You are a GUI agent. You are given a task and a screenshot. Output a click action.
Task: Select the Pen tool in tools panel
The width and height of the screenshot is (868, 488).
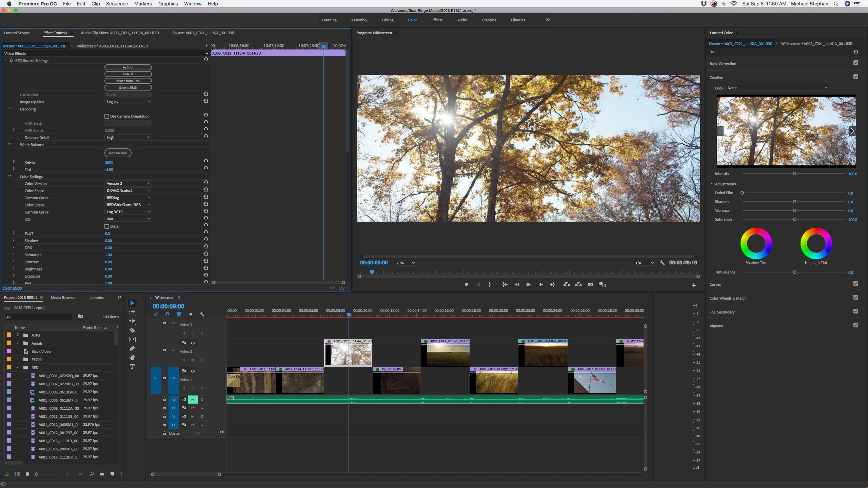coord(132,348)
